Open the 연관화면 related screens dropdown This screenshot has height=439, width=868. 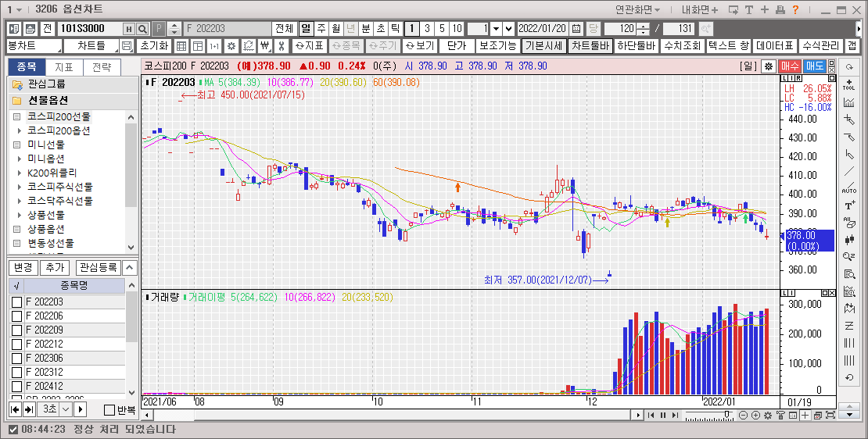coord(638,9)
